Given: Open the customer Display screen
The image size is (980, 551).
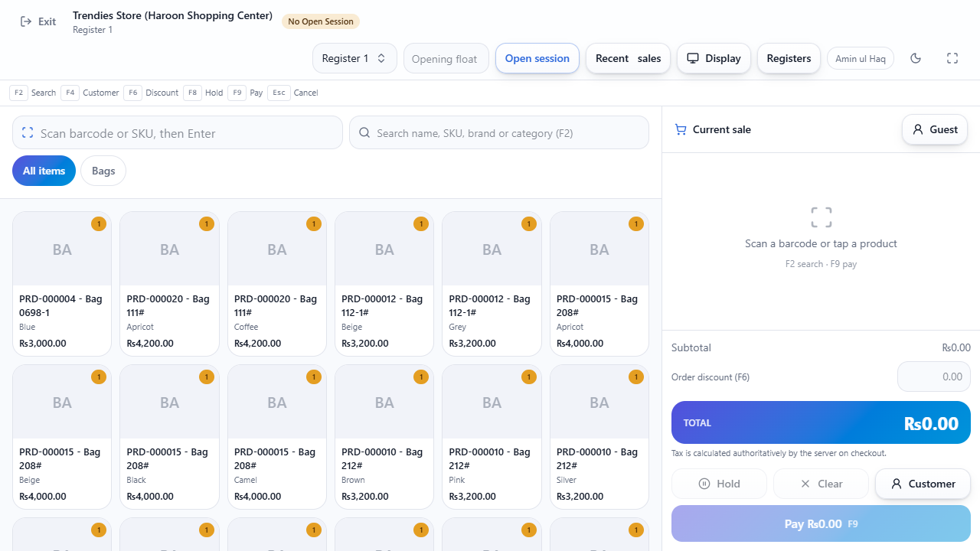Looking at the screenshot, I should [x=714, y=58].
